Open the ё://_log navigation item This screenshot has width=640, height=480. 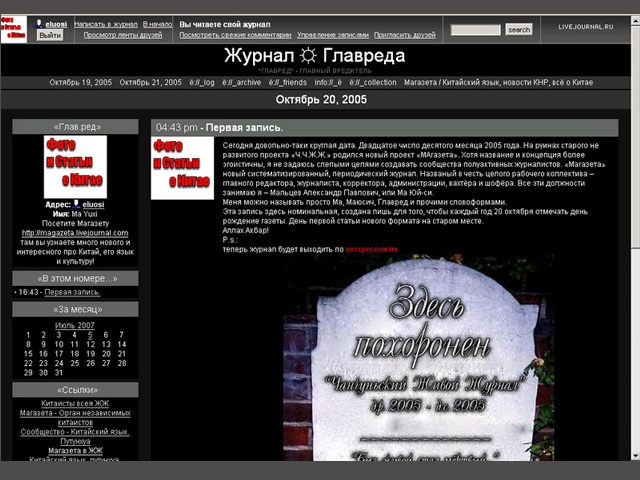click(202, 82)
